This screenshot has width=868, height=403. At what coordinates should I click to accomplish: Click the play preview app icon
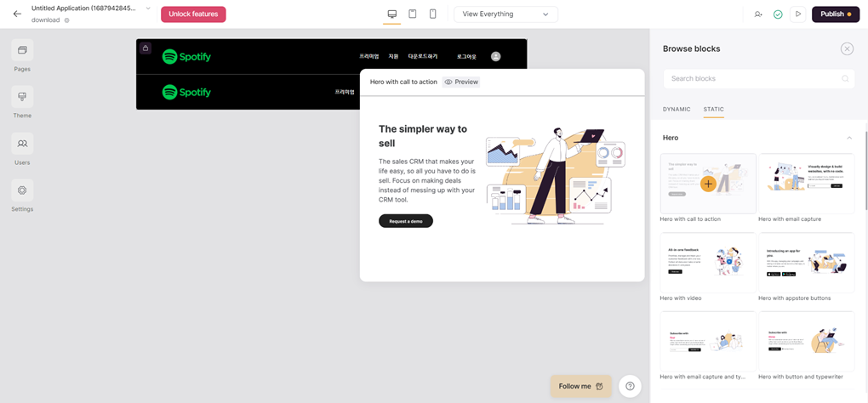pyautogui.click(x=797, y=14)
